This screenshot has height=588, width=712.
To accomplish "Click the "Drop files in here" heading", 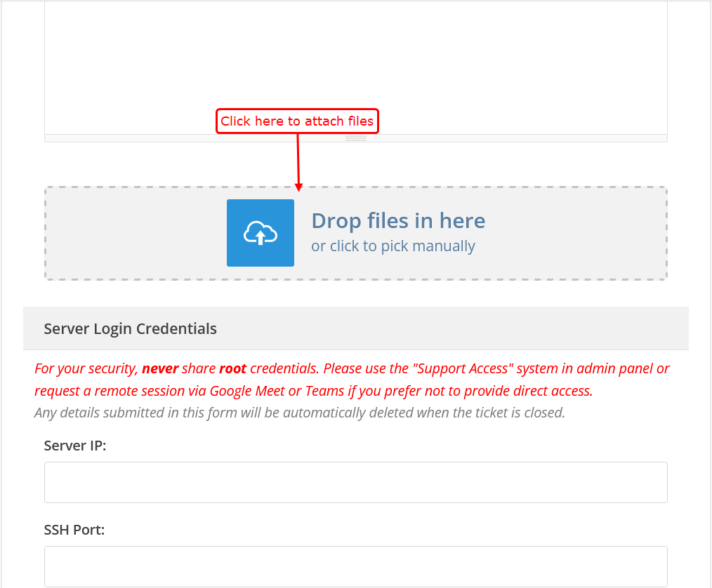I will tap(398, 221).
